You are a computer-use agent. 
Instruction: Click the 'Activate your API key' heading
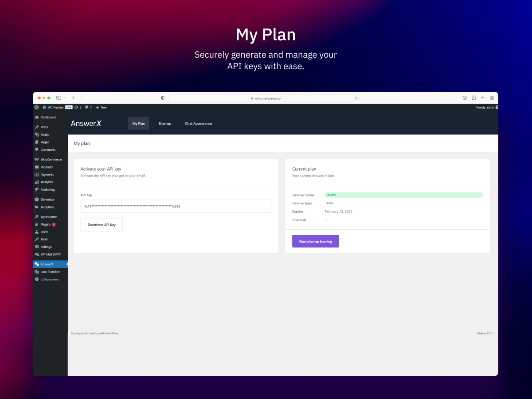pos(101,169)
